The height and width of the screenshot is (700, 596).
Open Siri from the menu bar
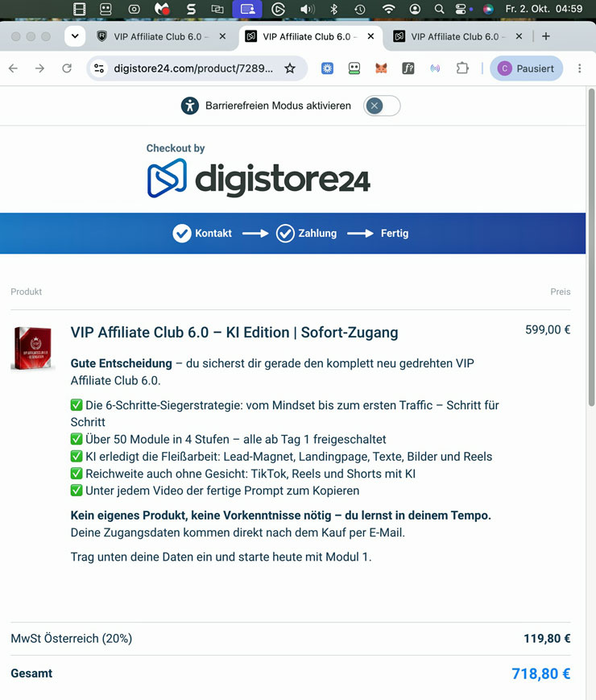488,9
